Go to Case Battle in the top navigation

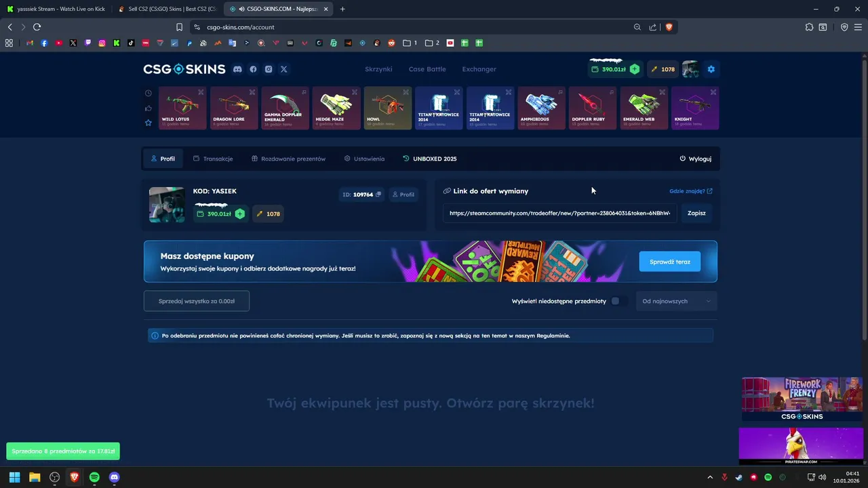[x=427, y=69]
